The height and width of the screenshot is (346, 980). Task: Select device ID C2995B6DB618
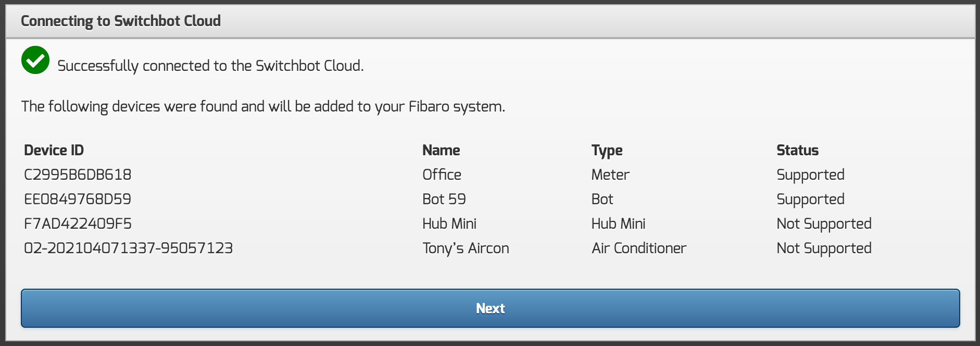click(x=78, y=175)
